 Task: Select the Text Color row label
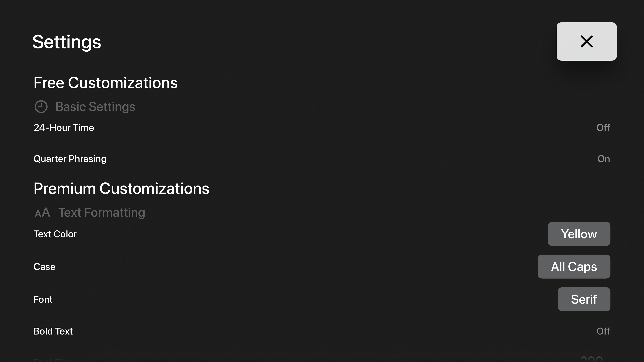(x=55, y=234)
